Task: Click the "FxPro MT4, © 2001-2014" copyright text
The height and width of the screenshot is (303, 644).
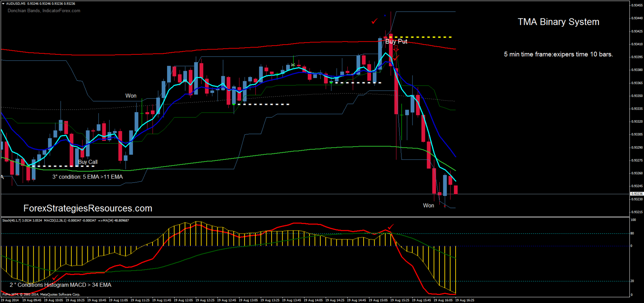Action: click(41, 294)
